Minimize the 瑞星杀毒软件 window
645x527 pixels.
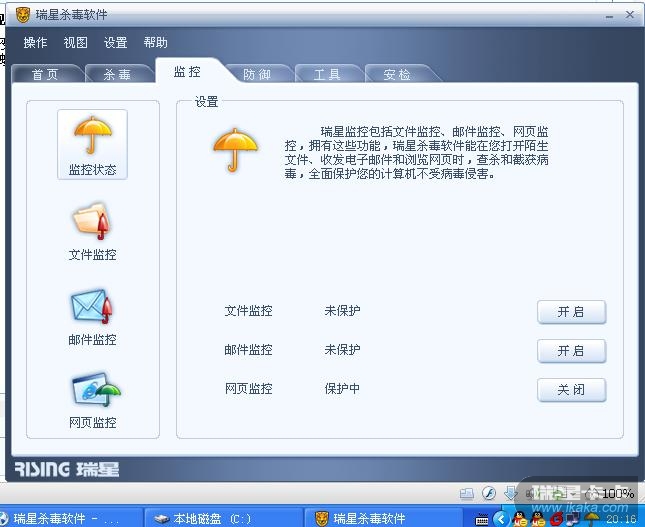pyautogui.click(x=610, y=16)
